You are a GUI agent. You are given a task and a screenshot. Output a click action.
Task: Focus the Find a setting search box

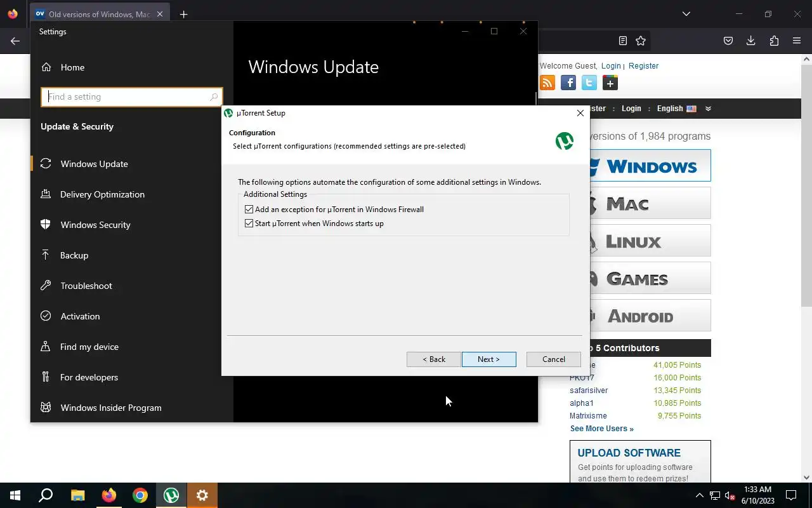point(132,97)
